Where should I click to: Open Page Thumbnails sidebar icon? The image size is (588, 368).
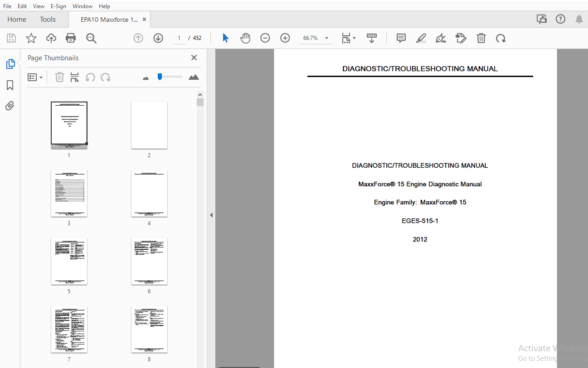click(10, 64)
